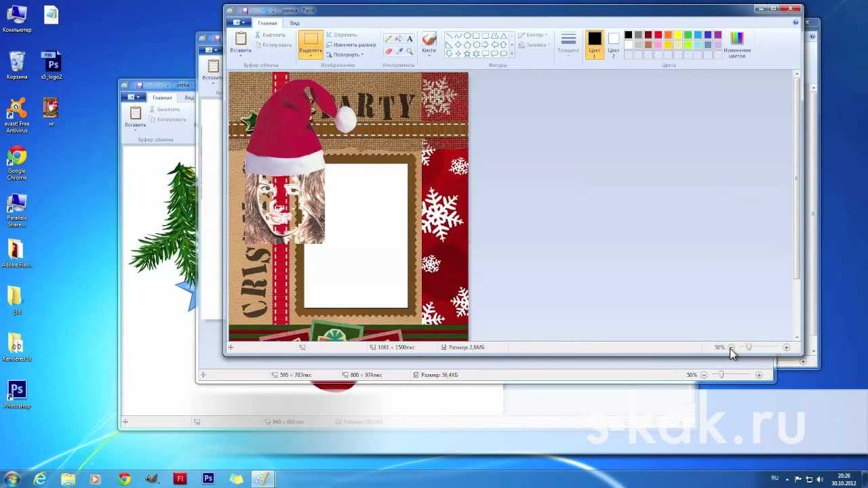Choose the Diamond shape

point(458,45)
